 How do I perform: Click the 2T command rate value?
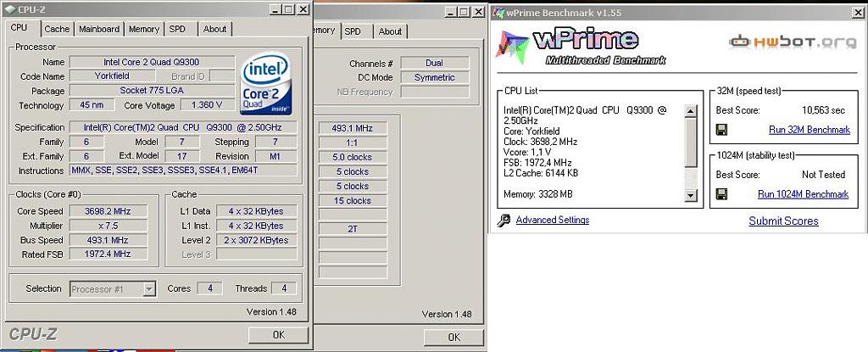point(353,228)
